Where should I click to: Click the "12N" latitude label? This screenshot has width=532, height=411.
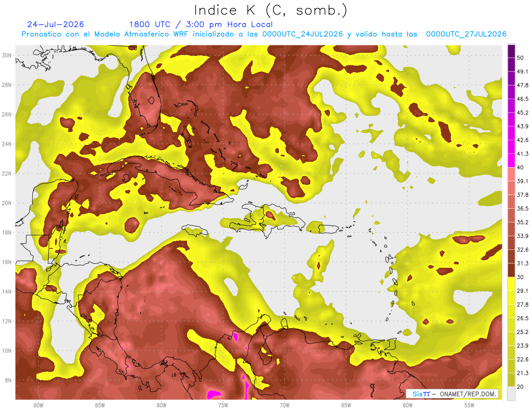(8, 321)
